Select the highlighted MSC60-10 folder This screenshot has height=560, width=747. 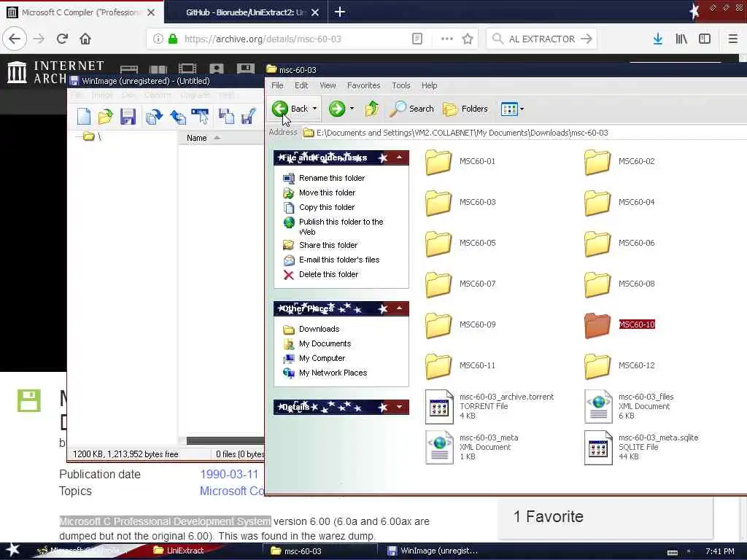tap(619, 324)
